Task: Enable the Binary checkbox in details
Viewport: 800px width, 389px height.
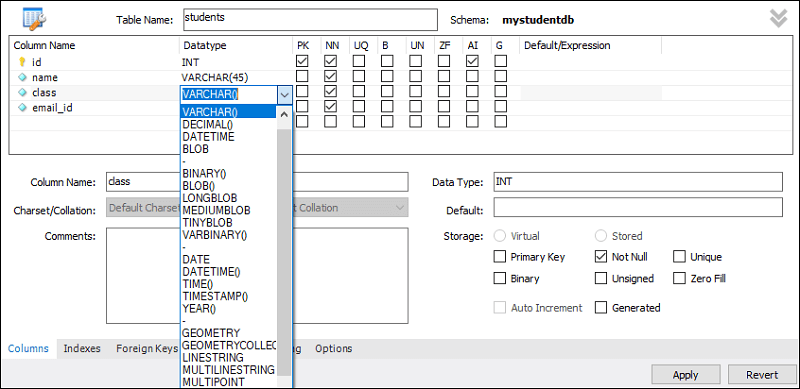Action: pyautogui.click(x=500, y=279)
